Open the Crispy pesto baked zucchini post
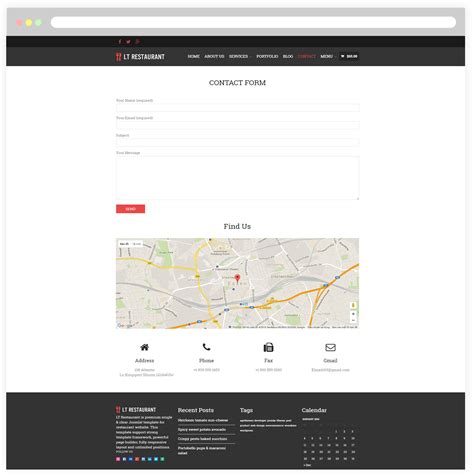The width and height of the screenshot is (474, 476). coord(202,439)
